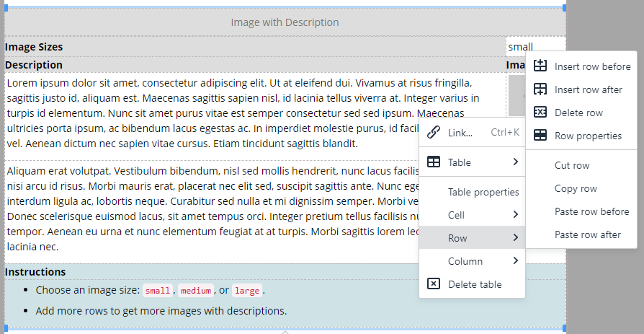Choose Paste row before

pyautogui.click(x=591, y=211)
